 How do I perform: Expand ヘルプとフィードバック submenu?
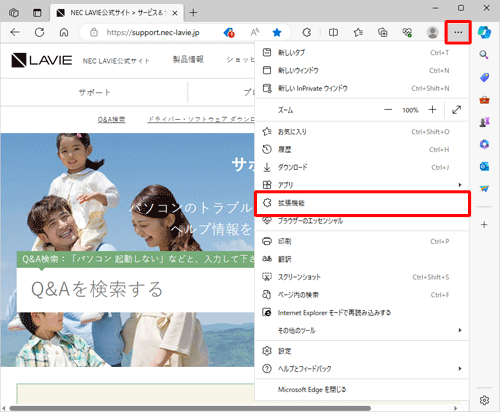pos(362,369)
